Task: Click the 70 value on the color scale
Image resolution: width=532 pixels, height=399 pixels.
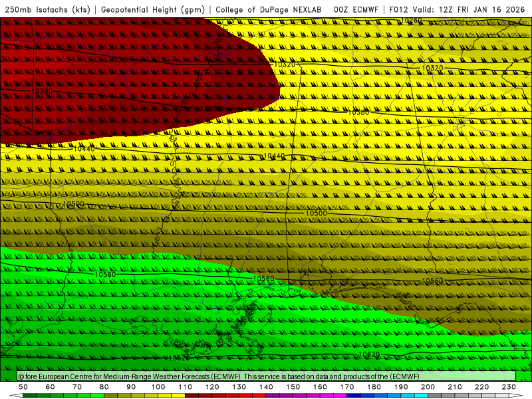Action: click(77, 387)
